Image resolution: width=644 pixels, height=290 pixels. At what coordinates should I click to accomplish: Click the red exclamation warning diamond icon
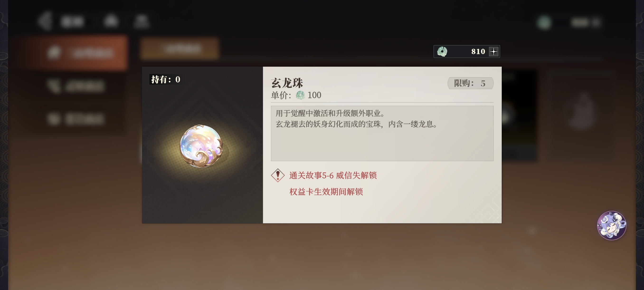coord(278,175)
